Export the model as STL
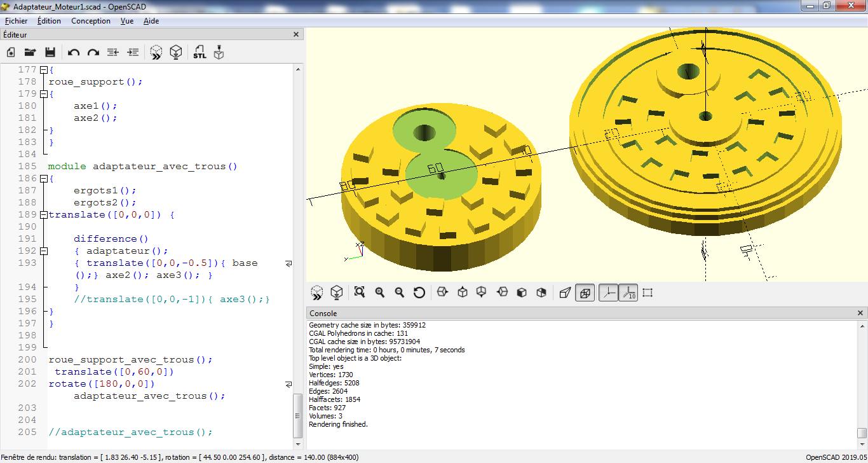Image resolution: width=868 pixels, height=463 pixels. [200, 52]
